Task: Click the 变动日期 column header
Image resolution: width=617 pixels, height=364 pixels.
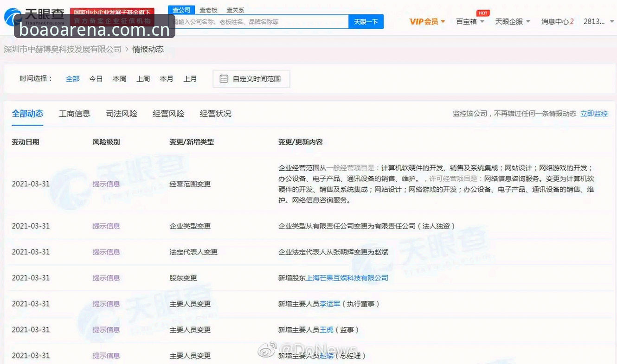Action: pos(26,142)
